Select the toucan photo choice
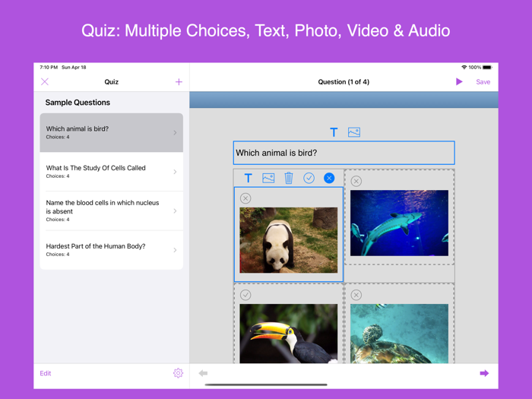Screen dimensions: 532x399 (288, 334)
